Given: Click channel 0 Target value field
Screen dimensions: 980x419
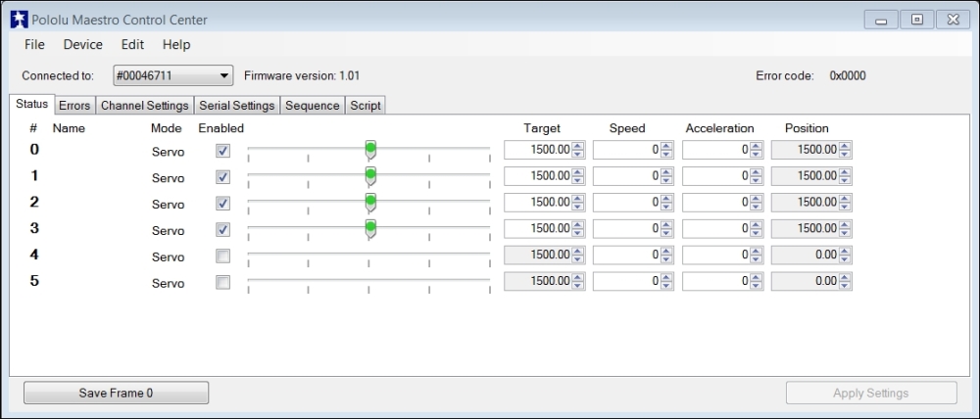Looking at the screenshot, I should point(544,150).
